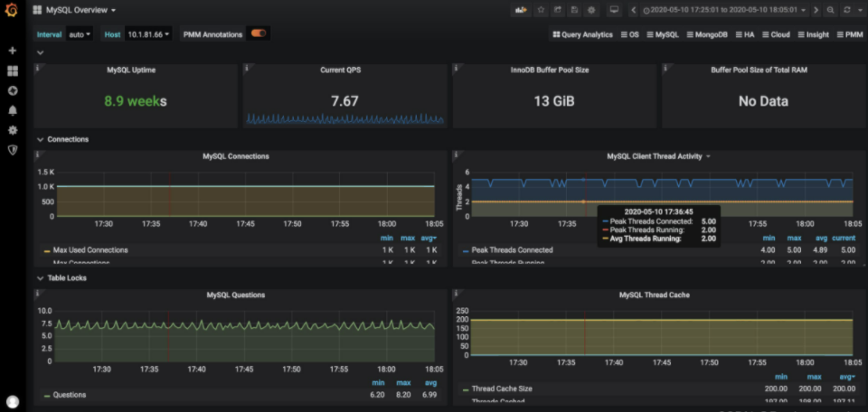Open the Server Admin shield icon
This screenshot has height=412, width=868.
[12, 150]
